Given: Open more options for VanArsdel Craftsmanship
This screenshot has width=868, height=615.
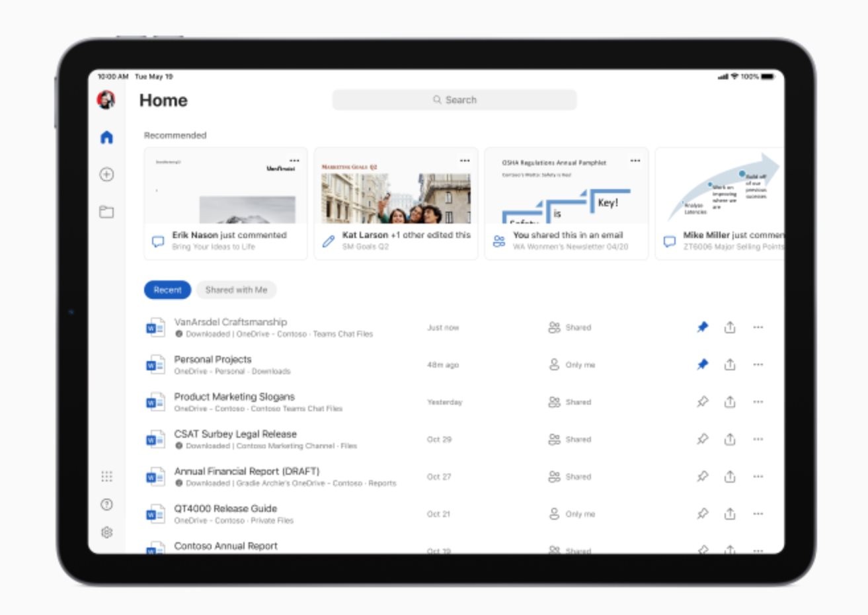Looking at the screenshot, I should pos(758,327).
